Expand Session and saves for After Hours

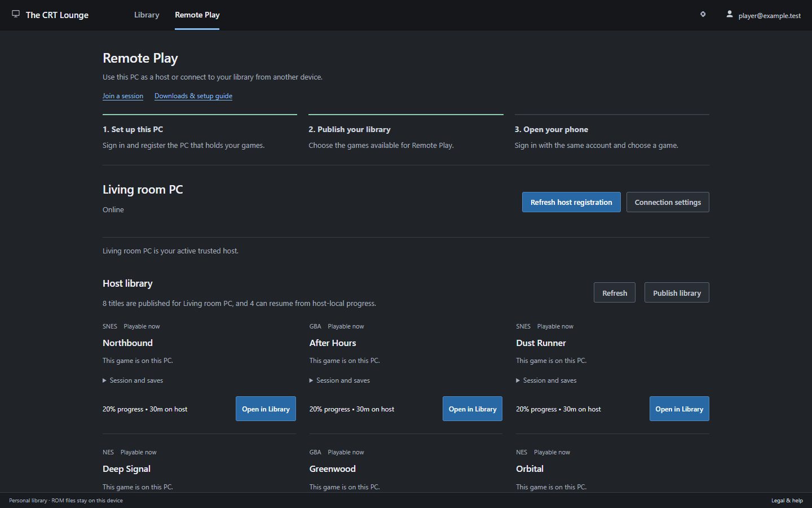coord(339,380)
